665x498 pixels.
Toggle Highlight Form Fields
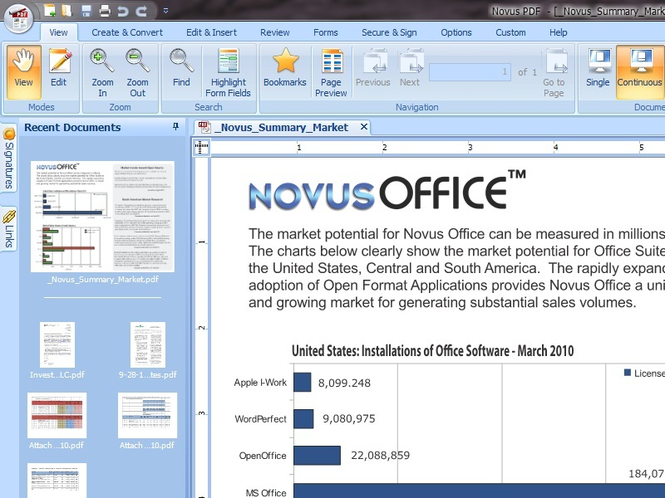[x=228, y=72]
